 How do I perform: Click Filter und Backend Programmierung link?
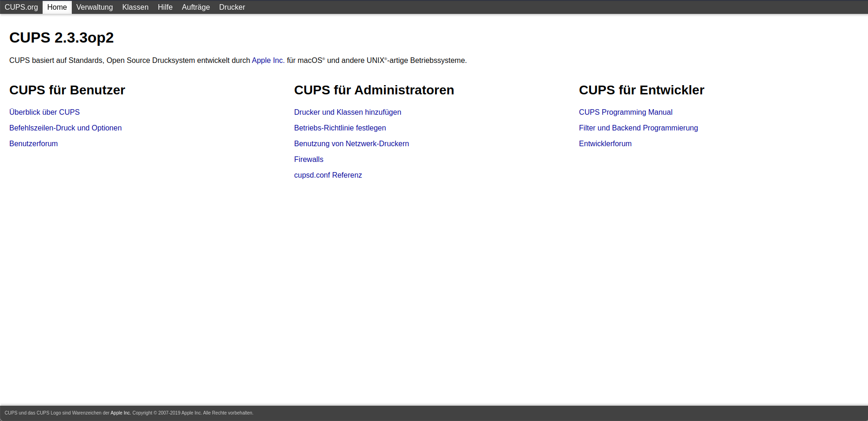638,128
